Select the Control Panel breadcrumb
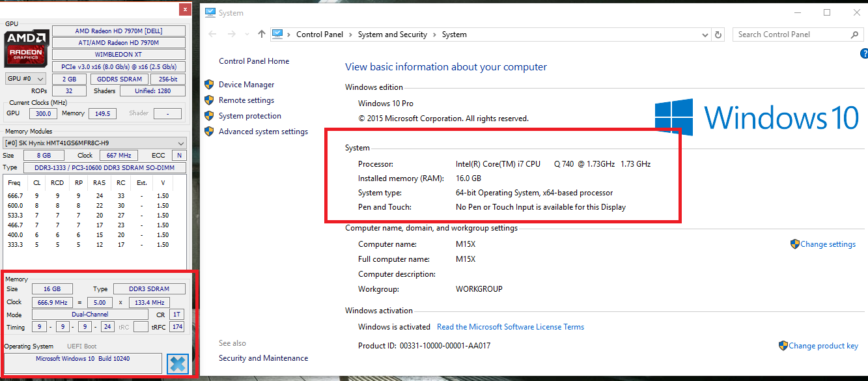Image resolution: width=868 pixels, height=381 pixels. [x=321, y=35]
